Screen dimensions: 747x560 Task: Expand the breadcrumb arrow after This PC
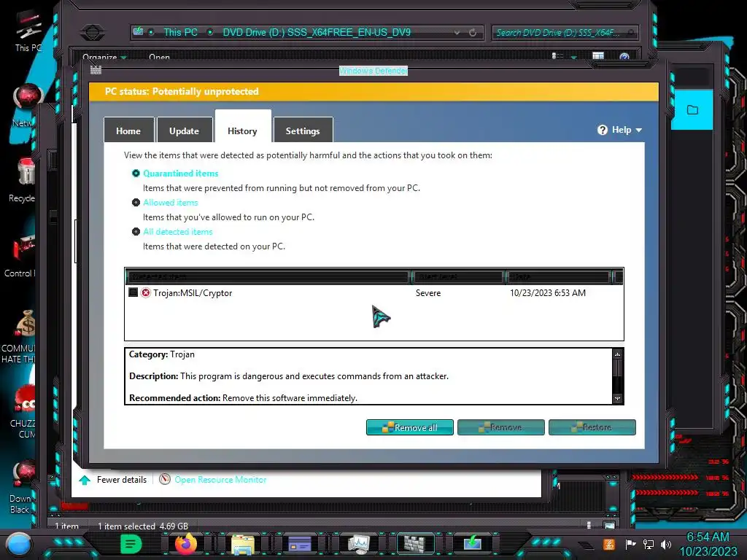(210, 32)
